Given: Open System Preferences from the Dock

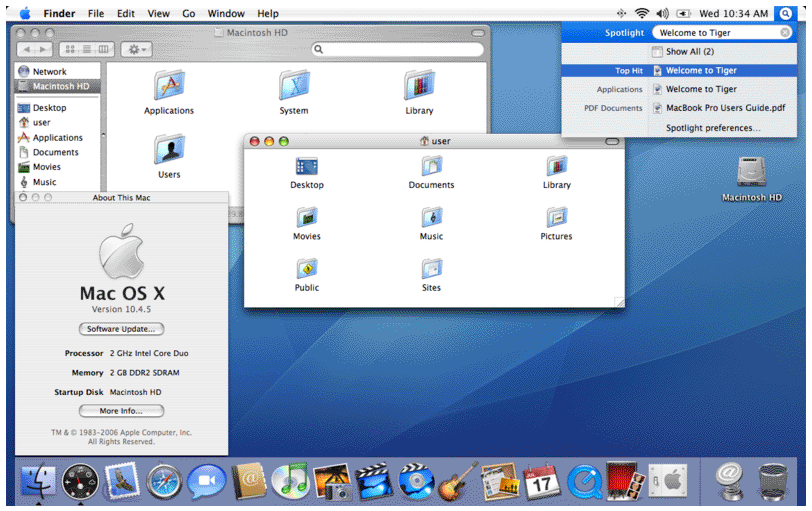Looking at the screenshot, I should (668, 481).
